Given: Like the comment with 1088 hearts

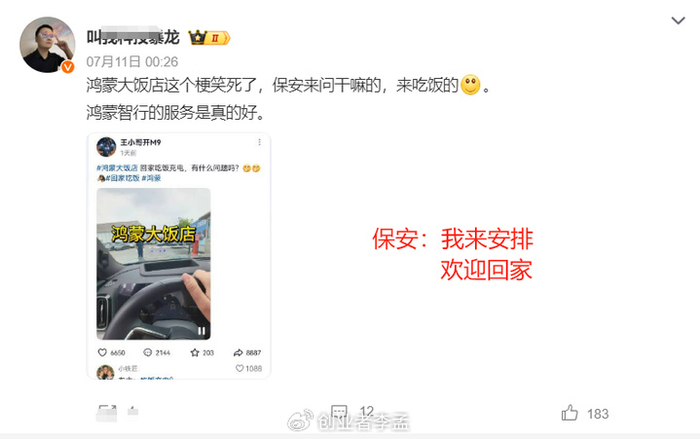Looking at the screenshot, I should pos(239,368).
